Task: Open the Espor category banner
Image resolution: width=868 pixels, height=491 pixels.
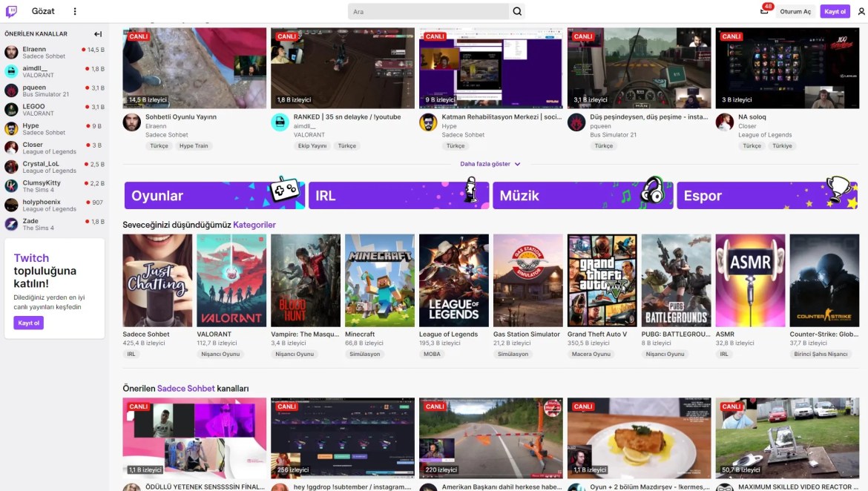Action: [767, 195]
